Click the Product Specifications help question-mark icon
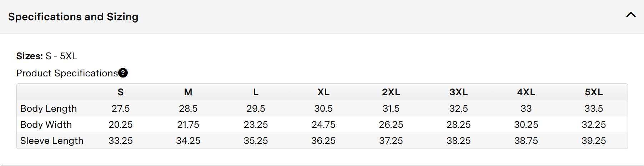644x166 pixels. coord(123,73)
